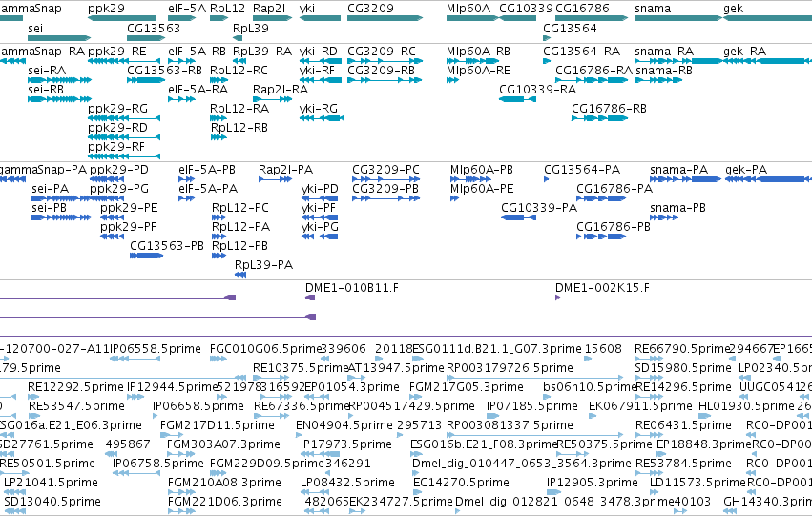Image resolution: width=812 pixels, height=516 pixels.
Task: Click protein CG16786-PB label
Action: coord(614,227)
